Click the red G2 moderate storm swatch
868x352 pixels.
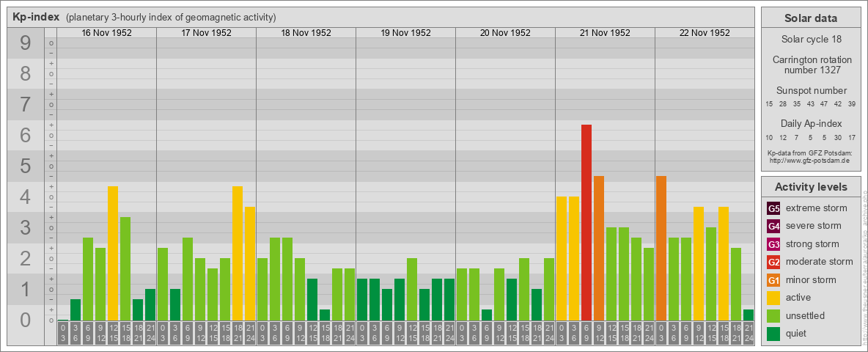click(x=773, y=262)
